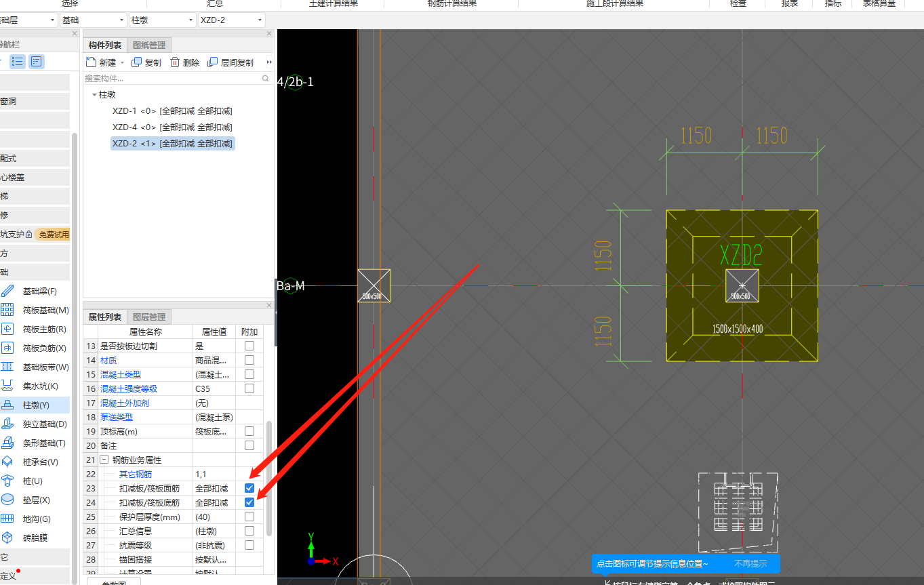
Task: Check 附加 box for 抗震等级 row
Action: [x=249, y=545]
